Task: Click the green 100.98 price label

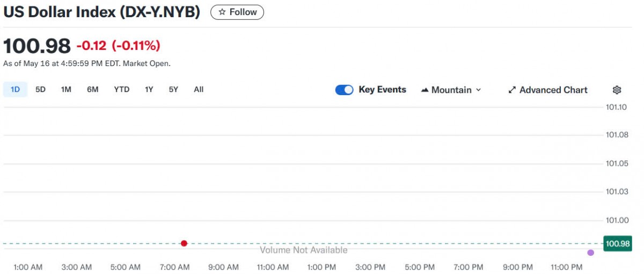Action: coord(617,243)
